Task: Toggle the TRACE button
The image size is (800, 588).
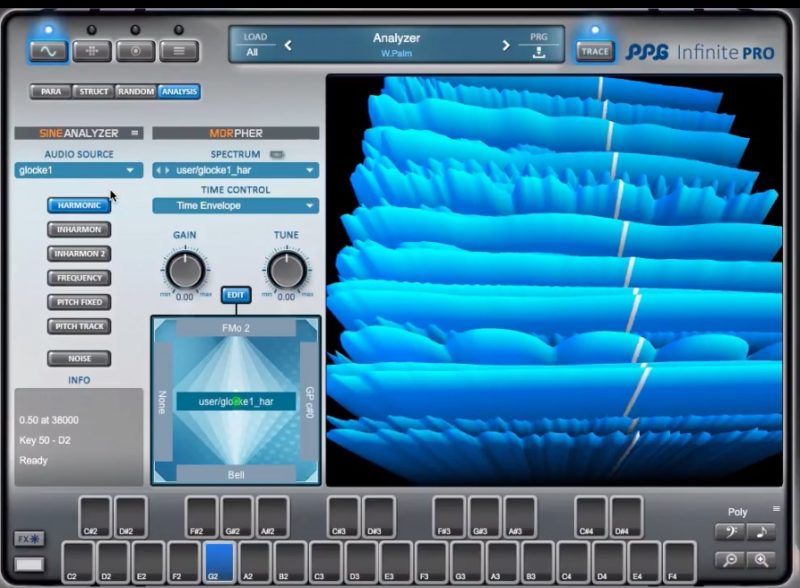Action: (x=595, y=51)
